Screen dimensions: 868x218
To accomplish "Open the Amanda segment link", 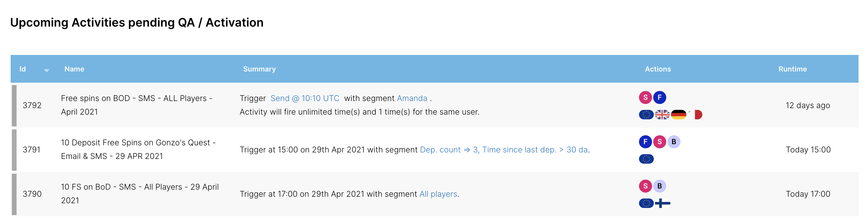I will [412, 98].
